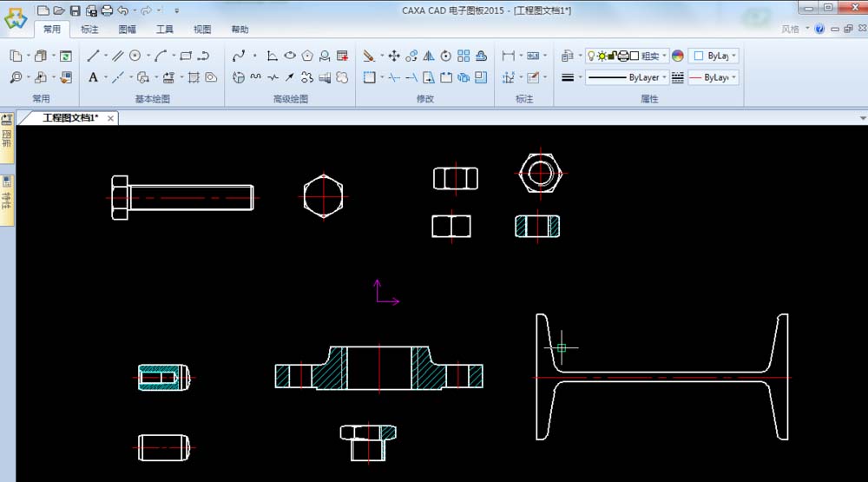
Task: Select the Spline curve tool
Action: click(239, 56)
